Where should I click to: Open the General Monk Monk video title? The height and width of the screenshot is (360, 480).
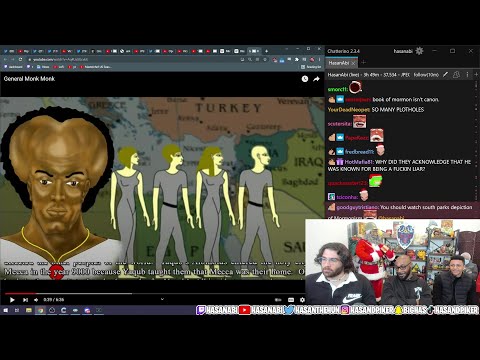tap(29, 79)
